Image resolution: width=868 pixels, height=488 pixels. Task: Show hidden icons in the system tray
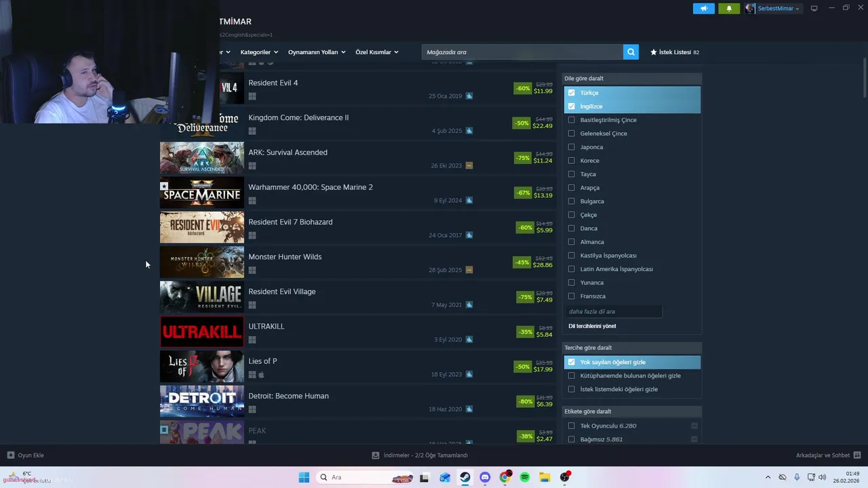[x=768, y=477]
